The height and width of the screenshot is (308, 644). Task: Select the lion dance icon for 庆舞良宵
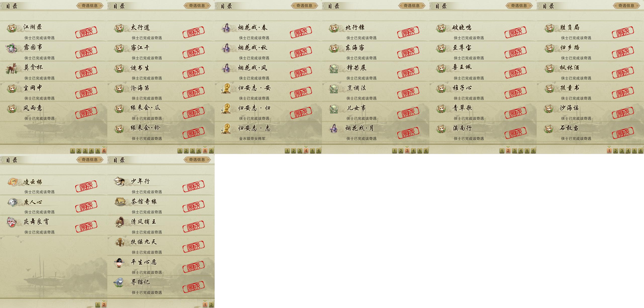[12, 222]
